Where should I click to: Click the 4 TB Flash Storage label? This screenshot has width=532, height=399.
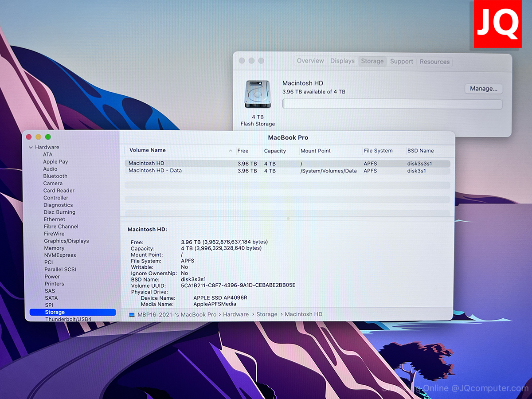tap(258, 121)
